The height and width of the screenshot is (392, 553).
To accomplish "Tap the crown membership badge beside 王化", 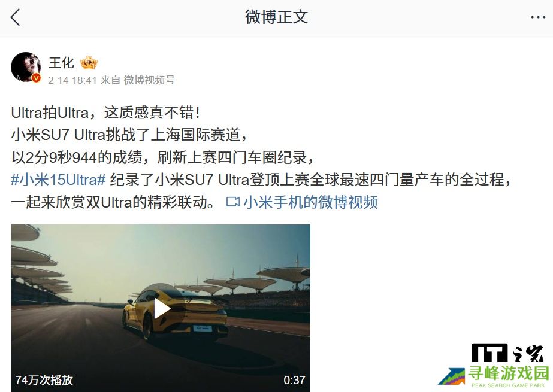I will pos(89,63).
